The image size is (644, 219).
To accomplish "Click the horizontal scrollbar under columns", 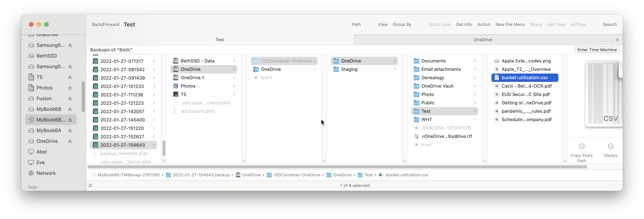I will point(337,167).
